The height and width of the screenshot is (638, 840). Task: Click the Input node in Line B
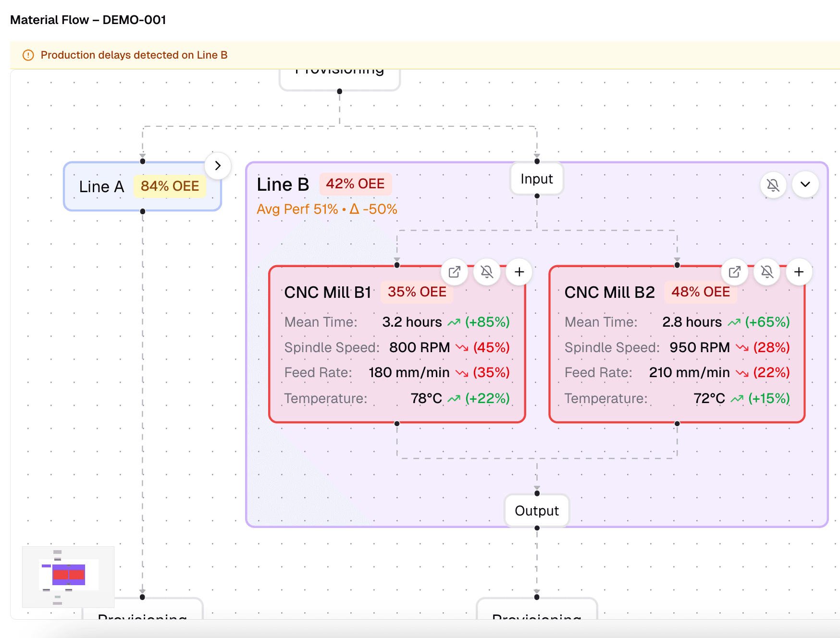(x=536, y=179)
